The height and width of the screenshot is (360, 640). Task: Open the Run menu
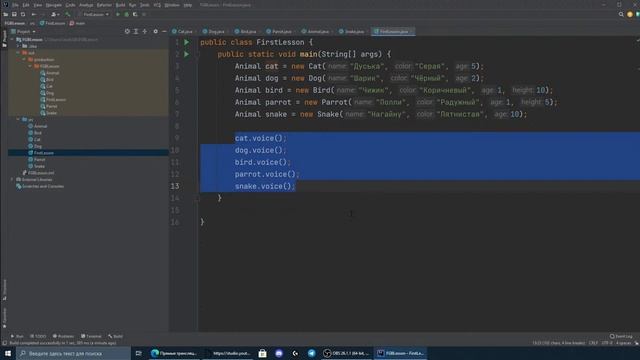coord(132,5)
